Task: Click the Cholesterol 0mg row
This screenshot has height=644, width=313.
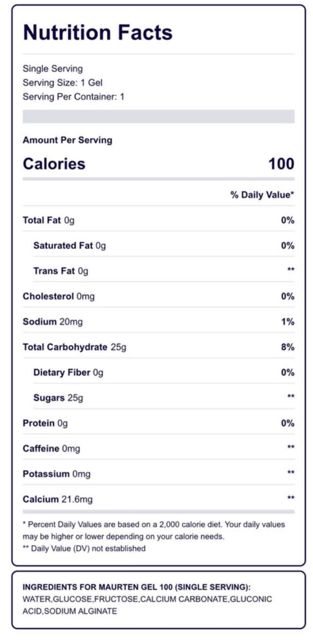Action: pos(59,297)
